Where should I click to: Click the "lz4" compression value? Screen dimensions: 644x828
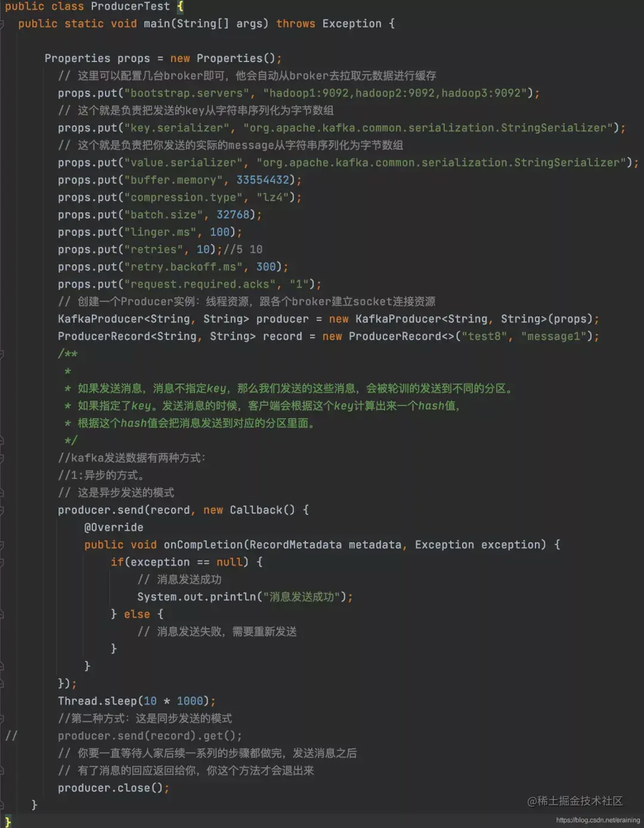click(x=276, y=197)
